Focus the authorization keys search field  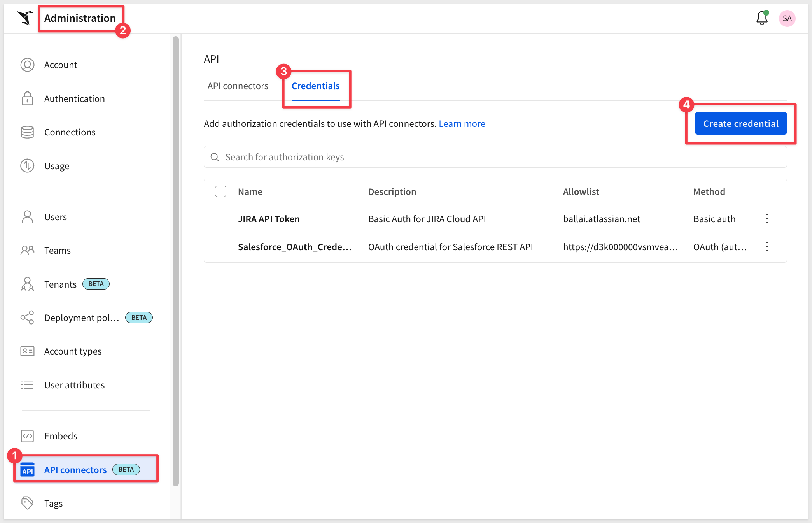click(x=495, y=157)
